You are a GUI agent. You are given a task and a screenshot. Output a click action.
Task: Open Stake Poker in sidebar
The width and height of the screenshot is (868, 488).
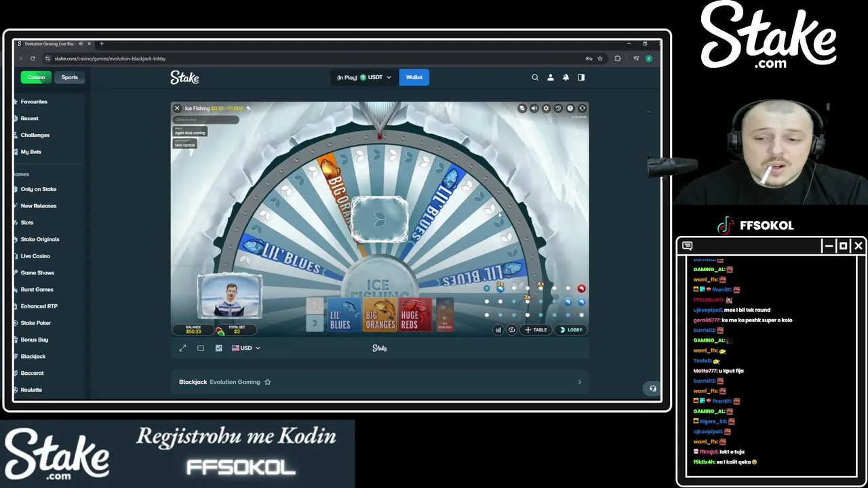point(36,323)
